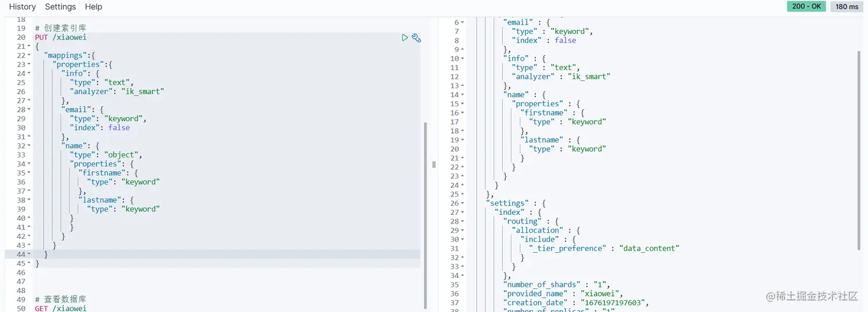Collapse the "email" block at response line 6

[463, 22]
